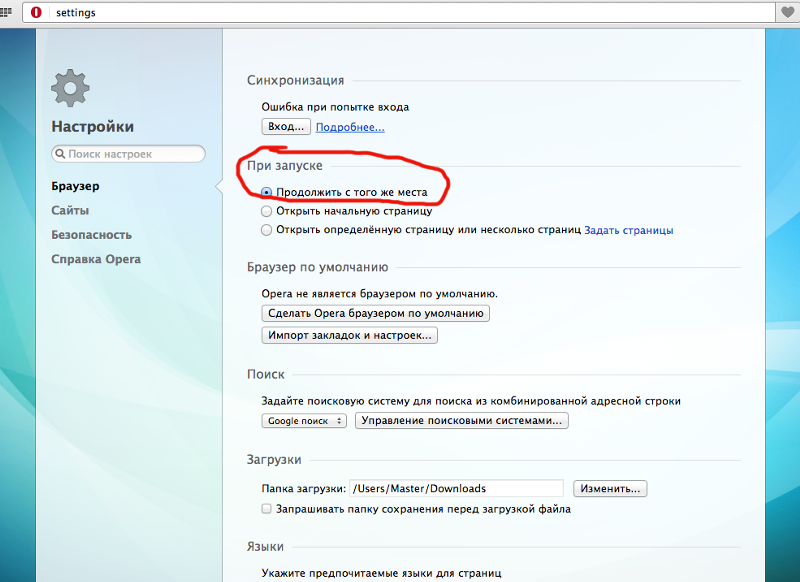Click the 'Загрузки' section heading
The width and height of the screenshot is (800, 582).
click(x=274, y=460)
